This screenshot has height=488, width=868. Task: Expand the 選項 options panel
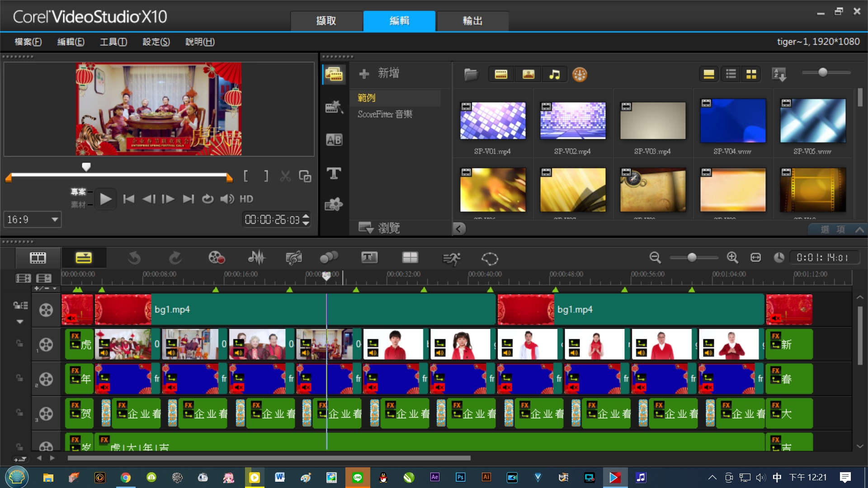[x=838, y=230]
